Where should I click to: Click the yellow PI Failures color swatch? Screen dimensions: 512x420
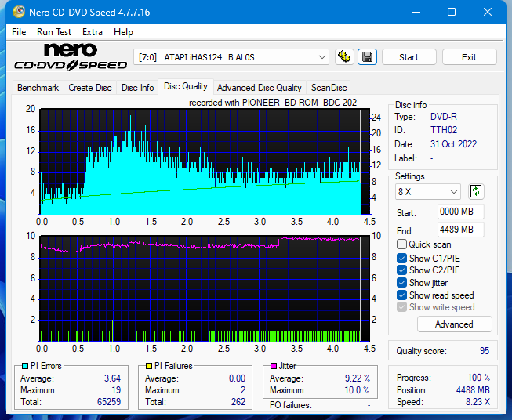point(149,366)
